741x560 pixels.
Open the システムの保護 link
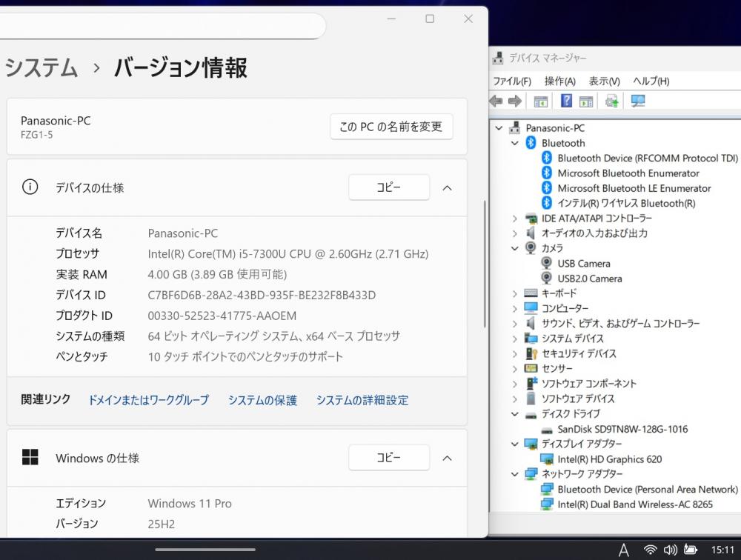coord(262,400)
